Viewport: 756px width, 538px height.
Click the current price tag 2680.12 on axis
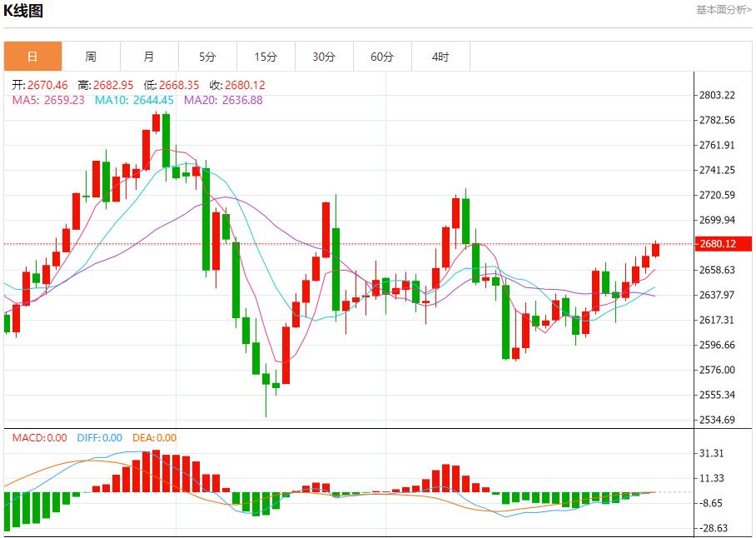click(717, 244)
